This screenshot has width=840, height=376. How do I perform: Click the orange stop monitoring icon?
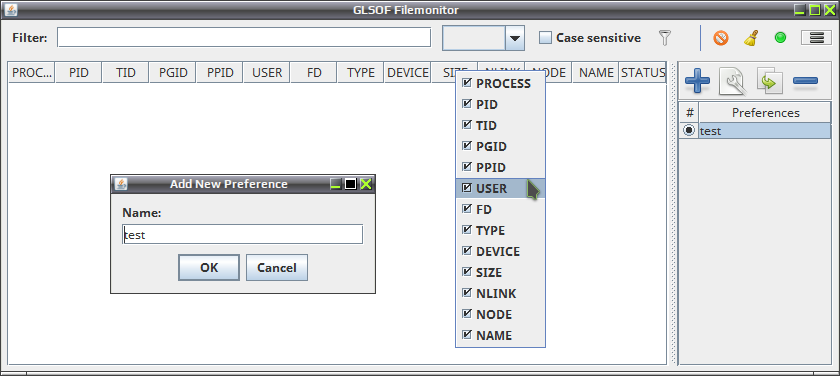point(721,38)
